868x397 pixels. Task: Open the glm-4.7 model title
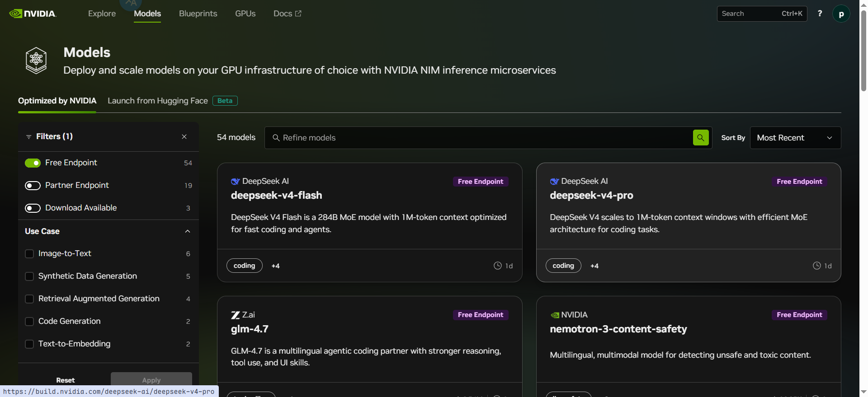pos(250,329)
